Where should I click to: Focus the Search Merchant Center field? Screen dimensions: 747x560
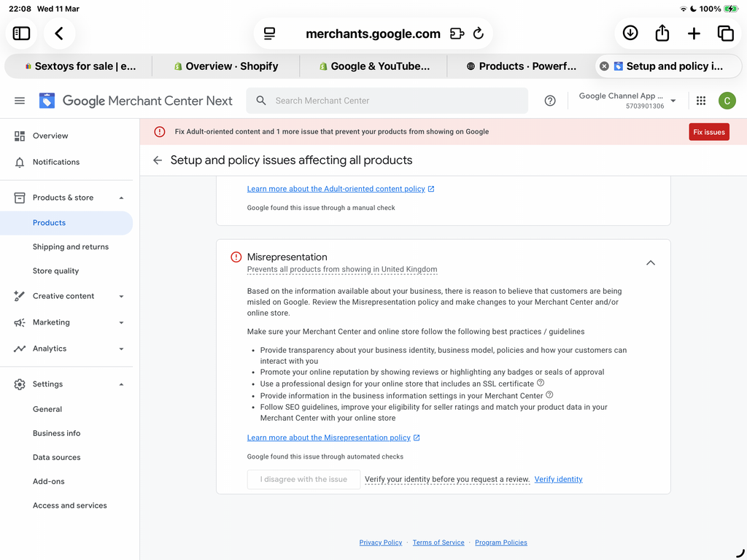tap(387, 101)
